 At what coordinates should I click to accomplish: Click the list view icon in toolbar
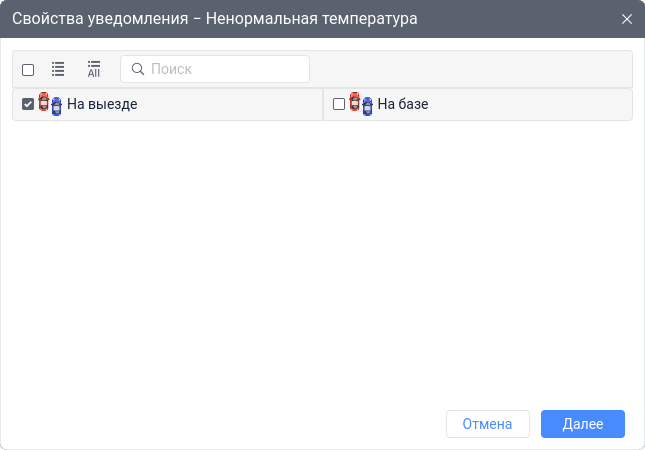point(58,69)
